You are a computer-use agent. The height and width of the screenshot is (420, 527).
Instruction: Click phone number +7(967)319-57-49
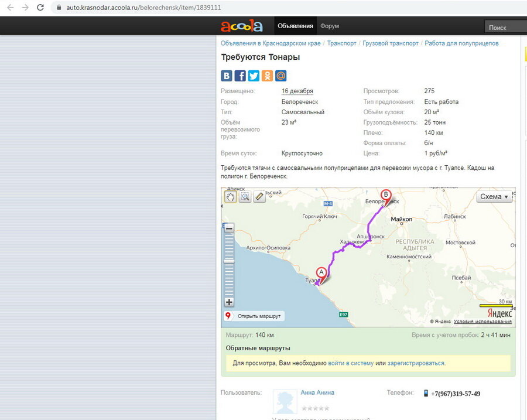(456, 394)
